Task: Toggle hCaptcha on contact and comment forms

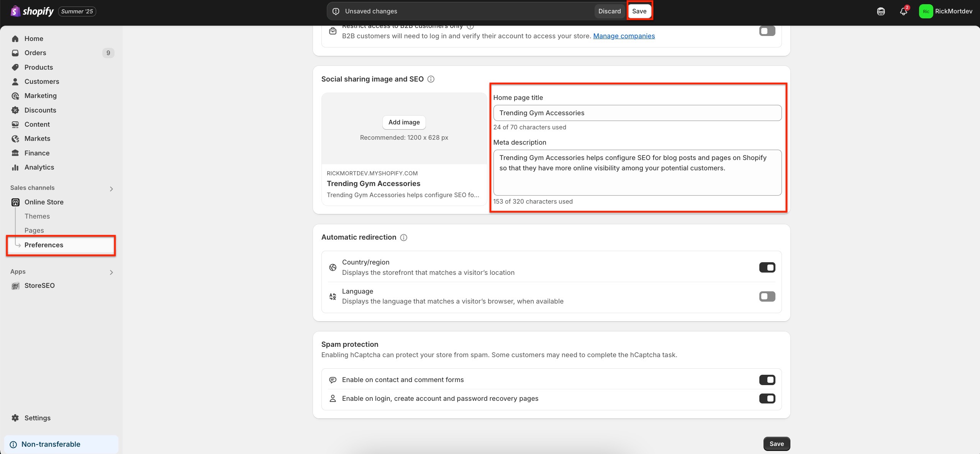Action: click(x=767, y=380)
